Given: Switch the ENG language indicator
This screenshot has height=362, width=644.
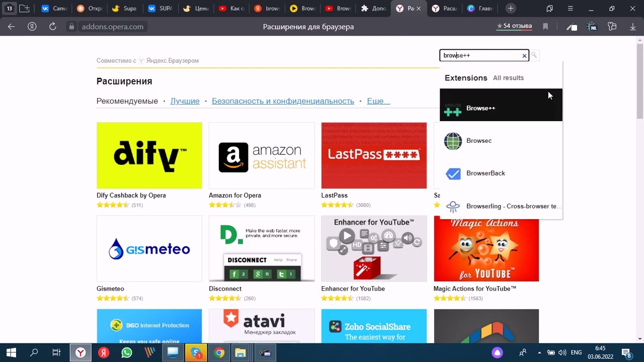Looking at the screenshot, I should pyautogui.click(x=576, y=352).
